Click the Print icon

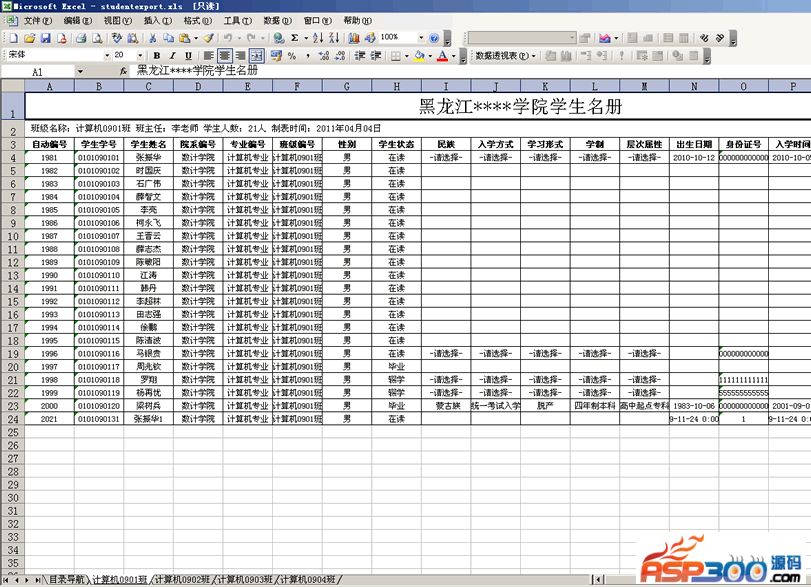tap(81, 38)
